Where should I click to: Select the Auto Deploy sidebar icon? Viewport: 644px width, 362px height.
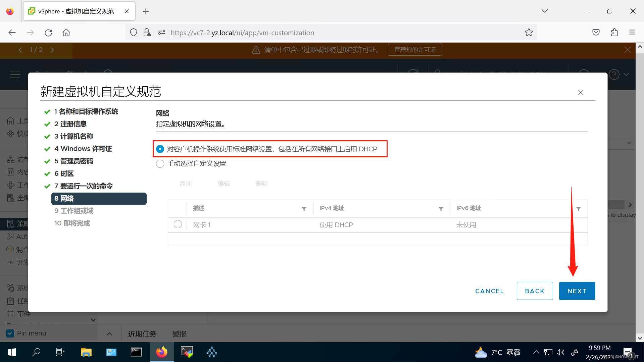[10, 236]
